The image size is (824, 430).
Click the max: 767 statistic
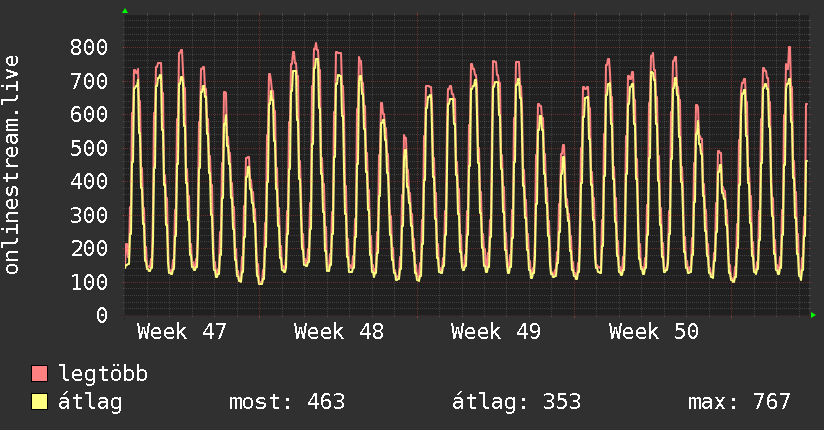tap(739, 403)
